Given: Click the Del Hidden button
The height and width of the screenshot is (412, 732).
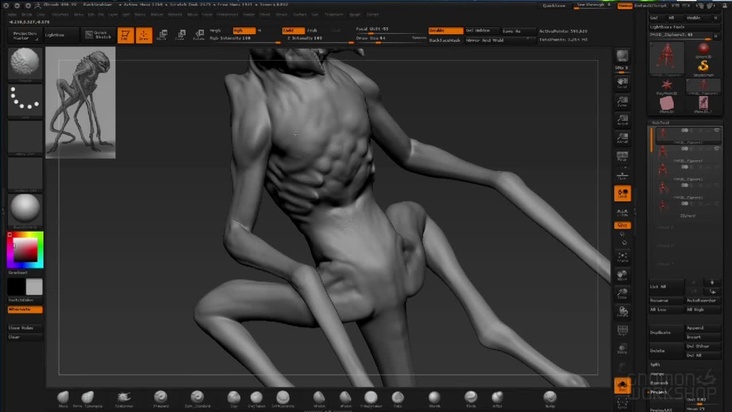Looking at the screenshot, I should pyautogui.click(x=482, y=31).
